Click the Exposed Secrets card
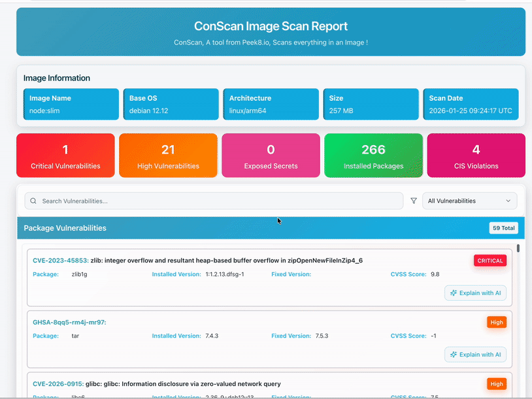532x399 pixels. click(x=271, y=155)
